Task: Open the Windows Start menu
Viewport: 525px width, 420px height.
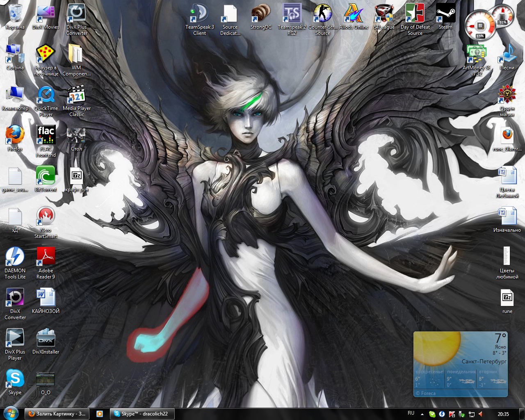Action: point(11,413)
